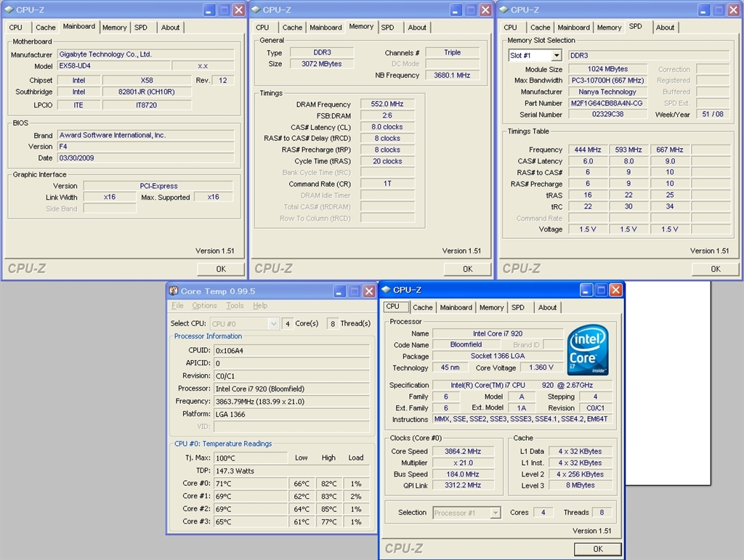Open the Options menu in Core Temp

[x=204, y=306]
